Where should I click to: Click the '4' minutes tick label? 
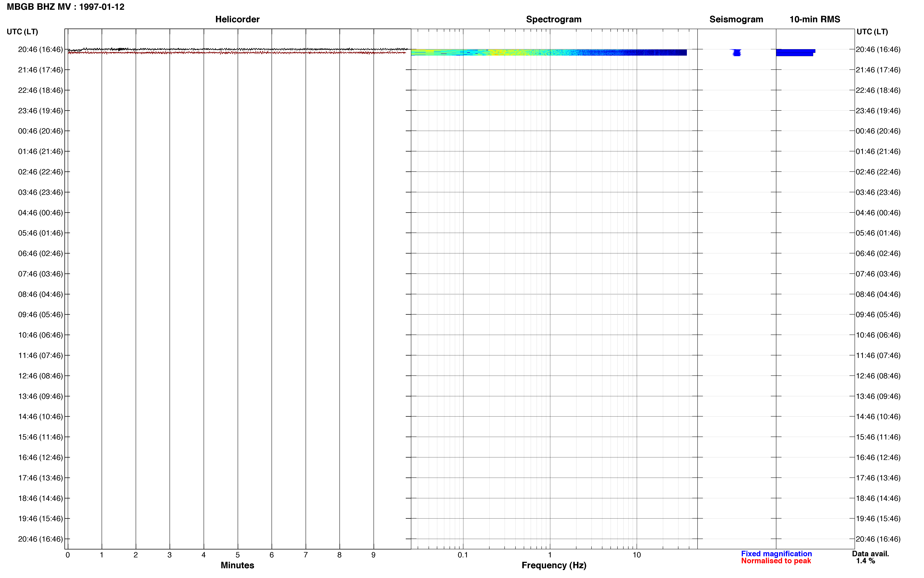(x=204, y=555)
